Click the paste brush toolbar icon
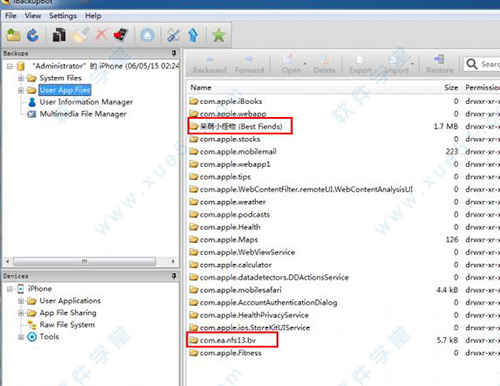This screenshot has height=386, width=500. [80, 35]
